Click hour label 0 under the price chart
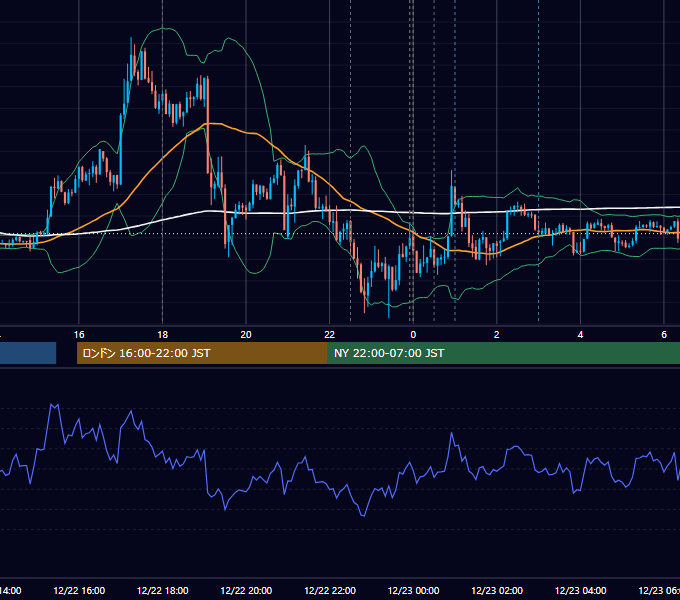The height and width of the screenshot is (600, 680). click(413, 334)
